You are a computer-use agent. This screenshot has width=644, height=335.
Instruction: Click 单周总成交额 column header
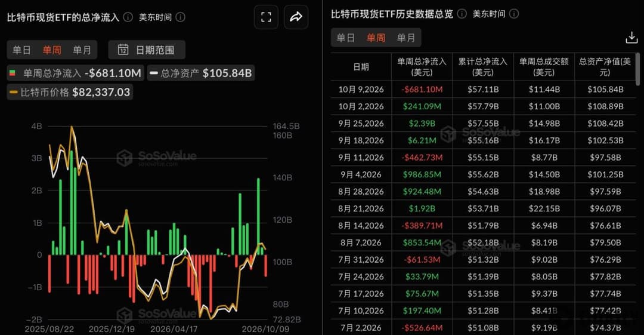(544, 67)
